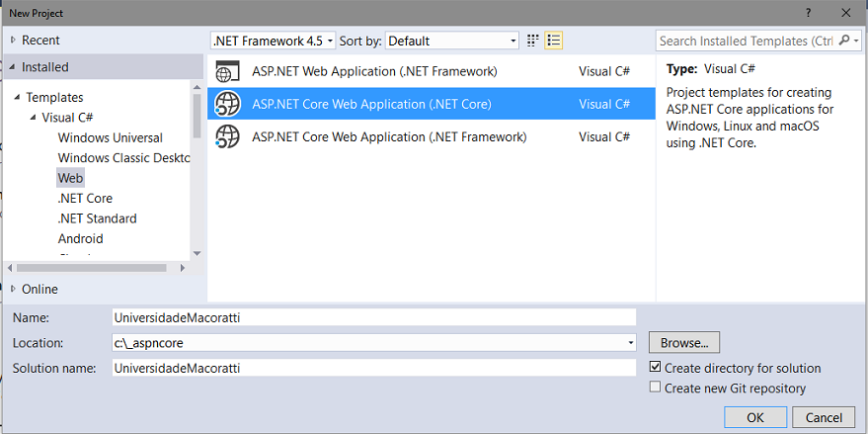The height and width of the screenshot is (434, 868).
Task: Select ASP.NET Web Application (.NET Framework) template text
Action: pos(375,71)
